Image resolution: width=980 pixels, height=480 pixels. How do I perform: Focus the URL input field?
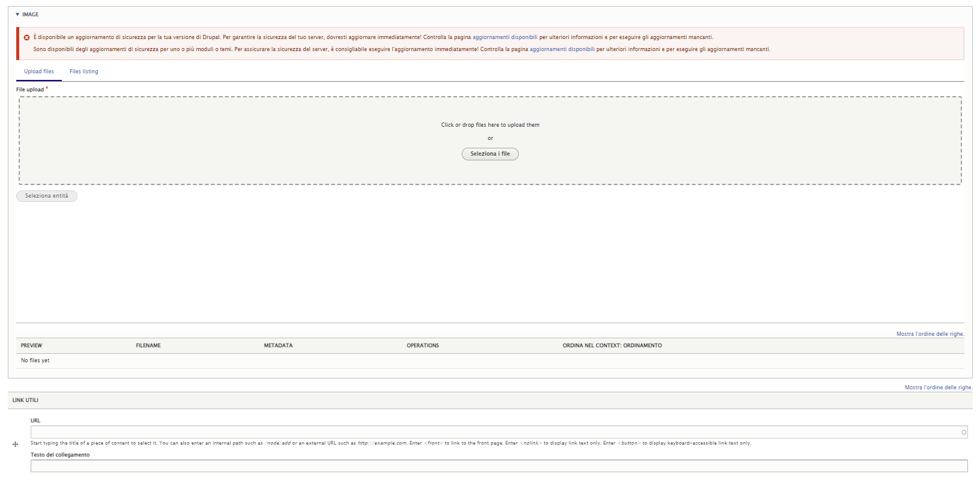[x=492, y=432]
